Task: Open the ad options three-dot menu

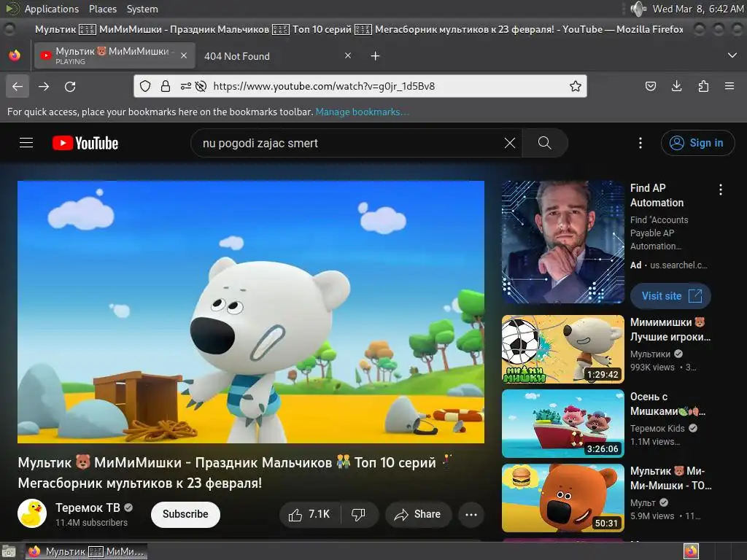Action: pos(721,190)
